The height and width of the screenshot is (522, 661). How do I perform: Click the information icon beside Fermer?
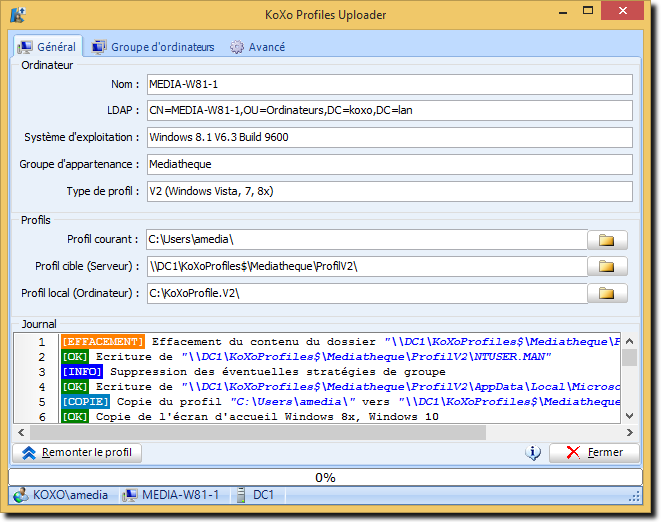point(533,452)
